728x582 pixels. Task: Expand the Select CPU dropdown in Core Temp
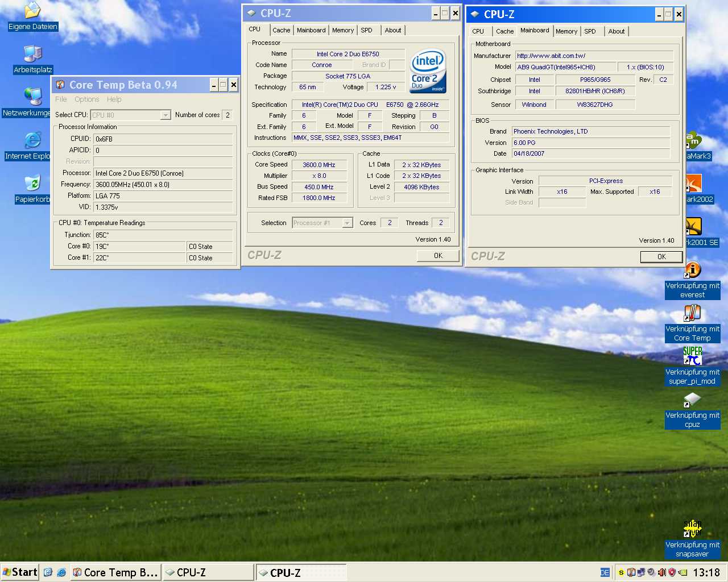pyautogui.click(x=165, y=115)
